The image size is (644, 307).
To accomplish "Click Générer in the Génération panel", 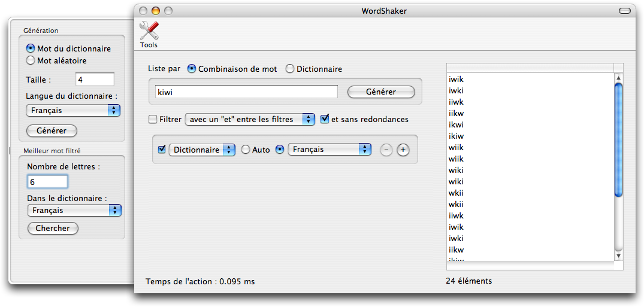I will [x=52, y=131].
